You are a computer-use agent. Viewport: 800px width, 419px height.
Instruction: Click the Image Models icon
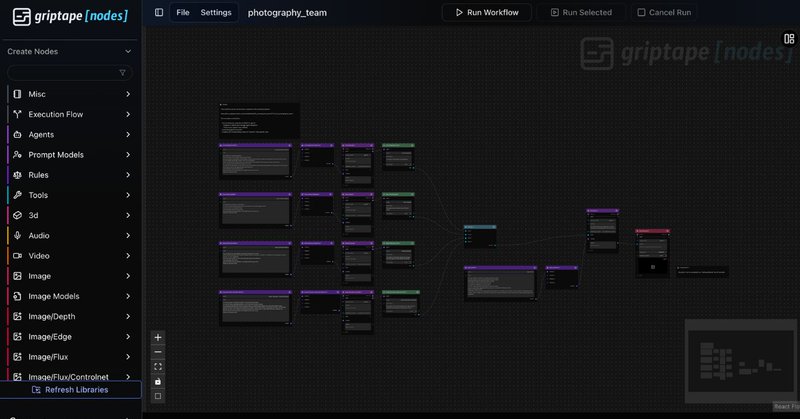coord(17,296)
